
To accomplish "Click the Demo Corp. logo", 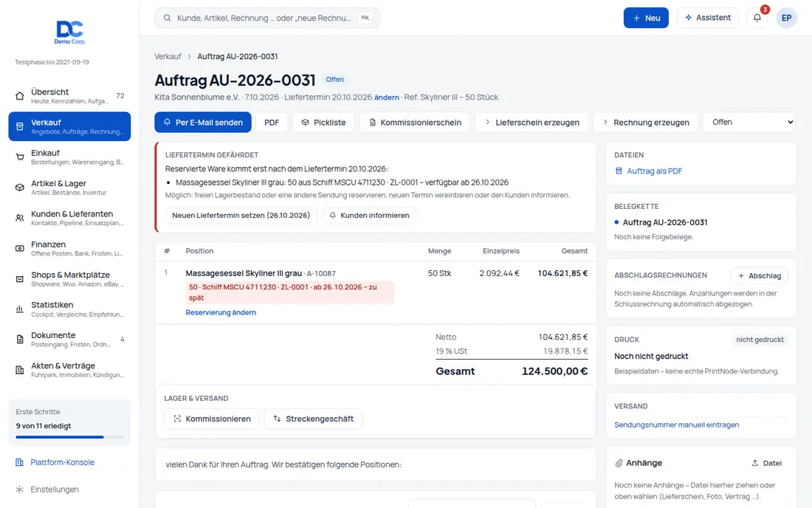I will point(70,32).
